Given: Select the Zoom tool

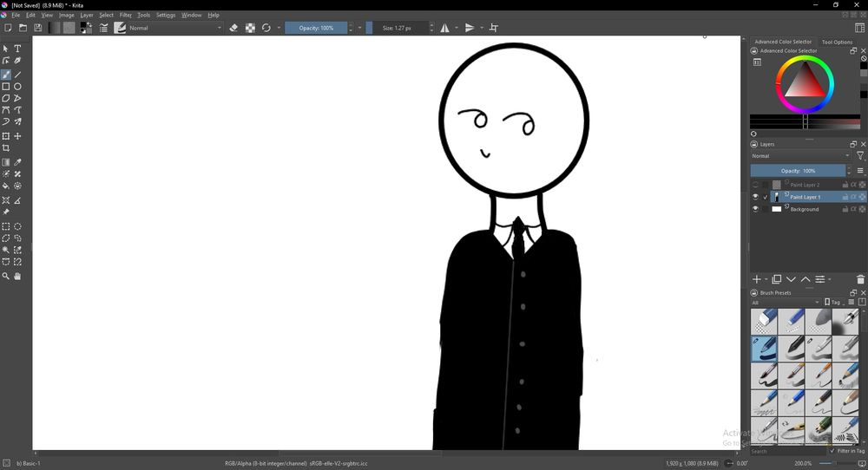Looking at the screenshot, I should (6, 276).
